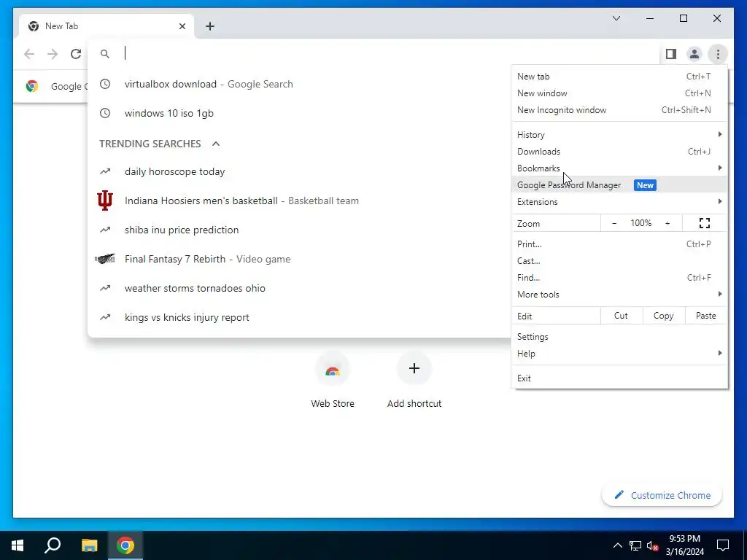Click the back navigation arrow

[29, 54]
